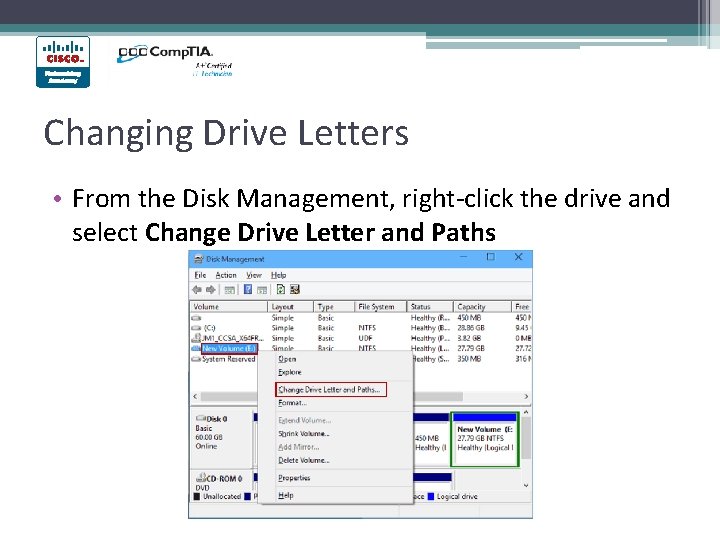Click the down arrow of disk pane scrollbar
720x540 pixels.
click(x=526, y=485)
